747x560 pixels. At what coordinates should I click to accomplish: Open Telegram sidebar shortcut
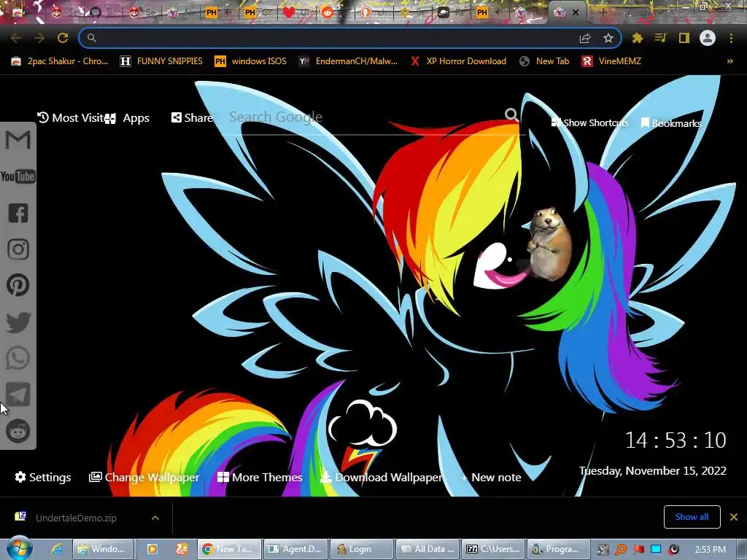click(x=18, y=394)
